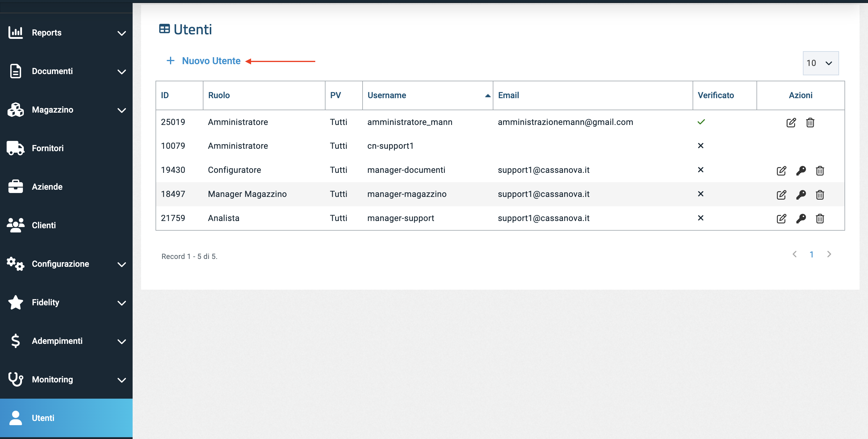This screenshot has height=439, width=868.
Task: Go to Aziende in the sidebar
Action: click(47, 187)
